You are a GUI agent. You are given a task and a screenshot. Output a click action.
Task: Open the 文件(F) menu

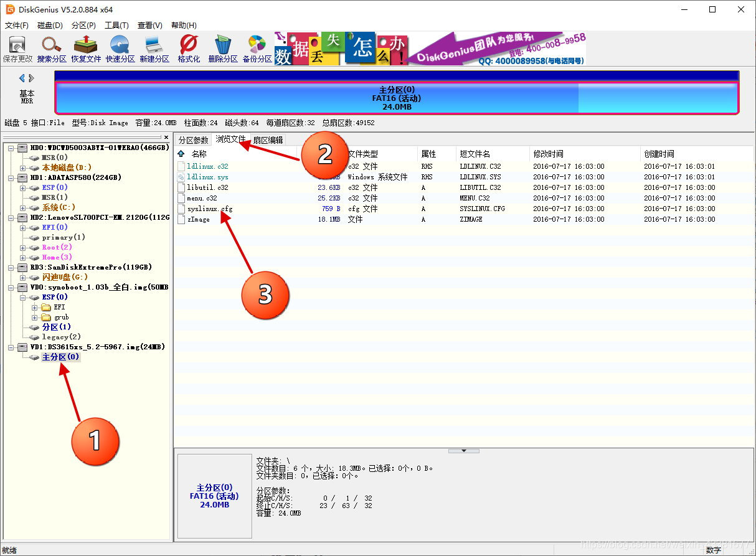pos(16,26)
